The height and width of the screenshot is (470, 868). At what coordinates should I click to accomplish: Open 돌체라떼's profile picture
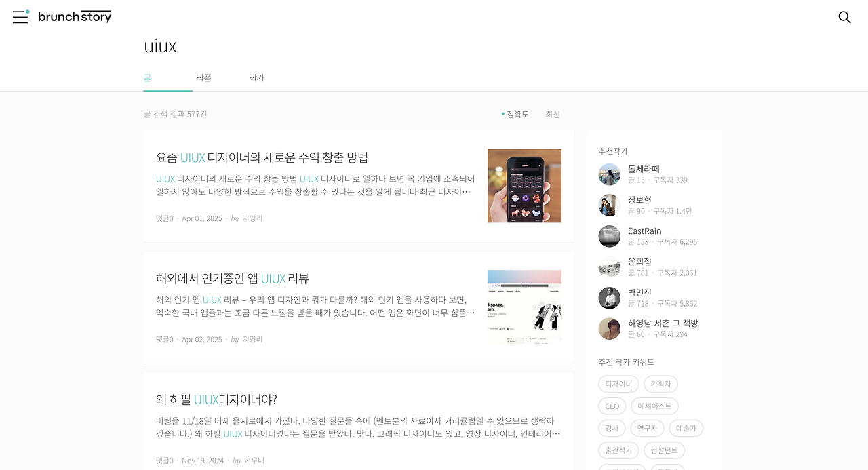[x=609, y=174]
